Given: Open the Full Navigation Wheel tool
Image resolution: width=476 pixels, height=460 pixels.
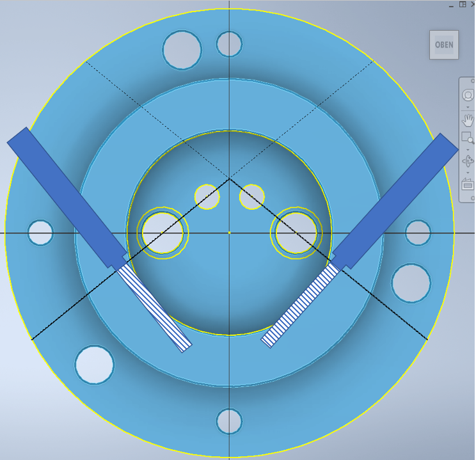Looking at the screenshot, I should point(468,95).
